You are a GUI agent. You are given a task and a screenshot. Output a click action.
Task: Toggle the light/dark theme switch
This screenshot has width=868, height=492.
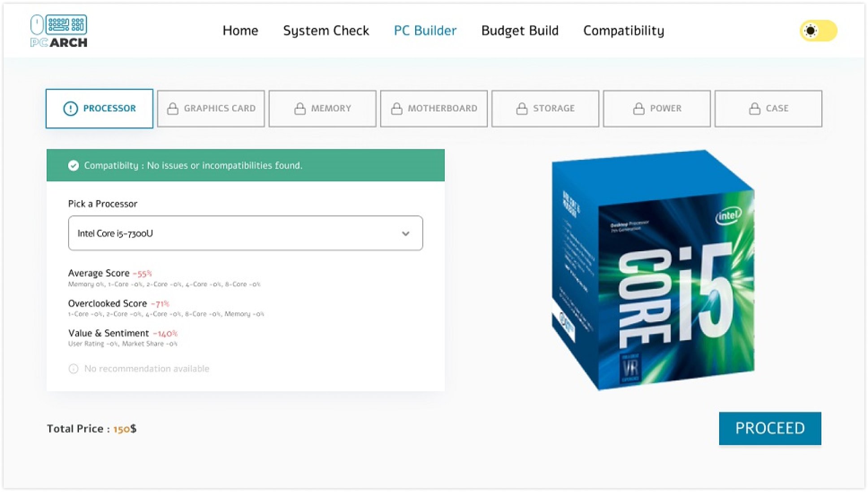point(818,31)
